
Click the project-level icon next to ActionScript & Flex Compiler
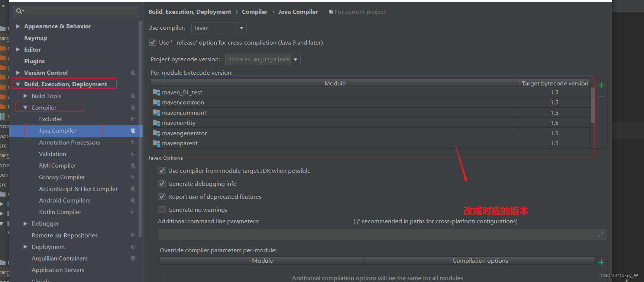tap(133, 189)
